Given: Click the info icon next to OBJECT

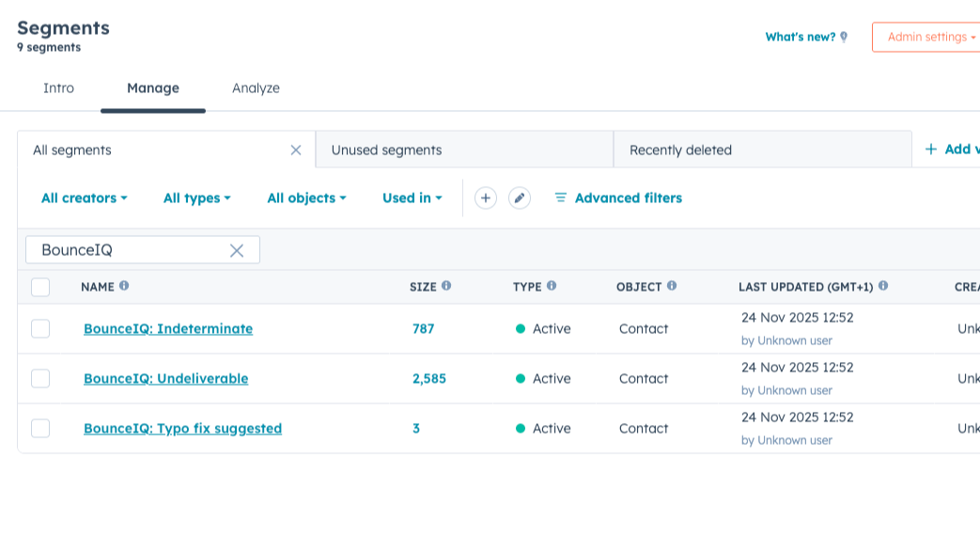Looking at the screenshot, I should [x=672, y=285].
